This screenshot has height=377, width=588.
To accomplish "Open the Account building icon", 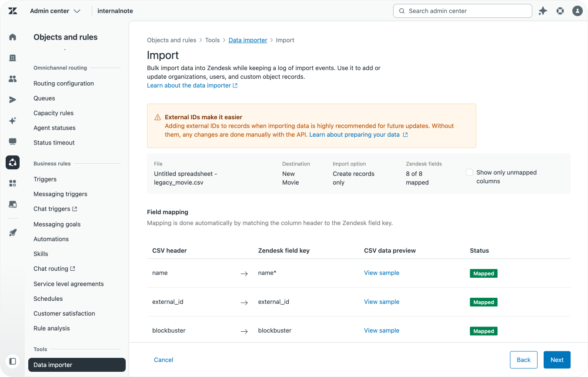I will click(x=13, y=58).
